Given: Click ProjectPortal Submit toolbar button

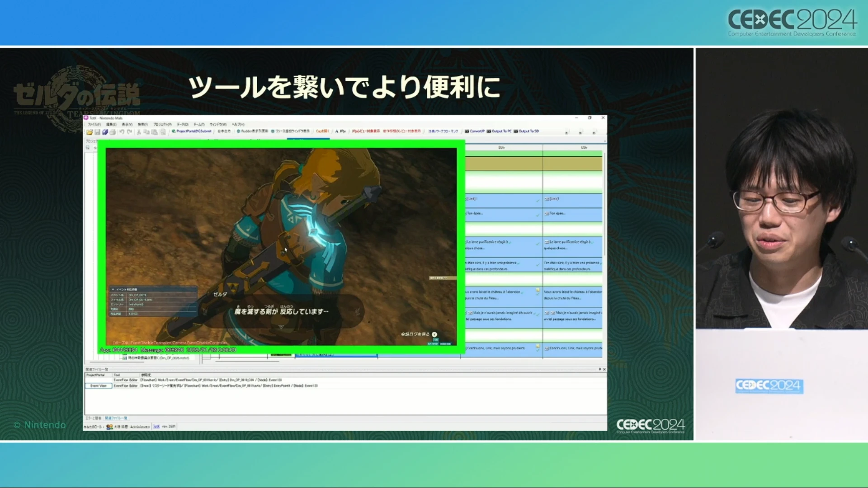Looking at the screenshot, I should (x=191, y=131).
